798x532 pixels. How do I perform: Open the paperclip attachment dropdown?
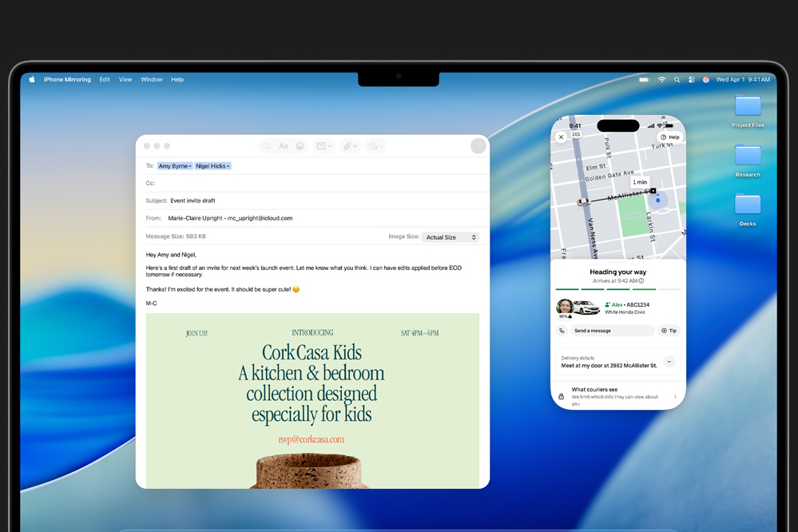350,146
